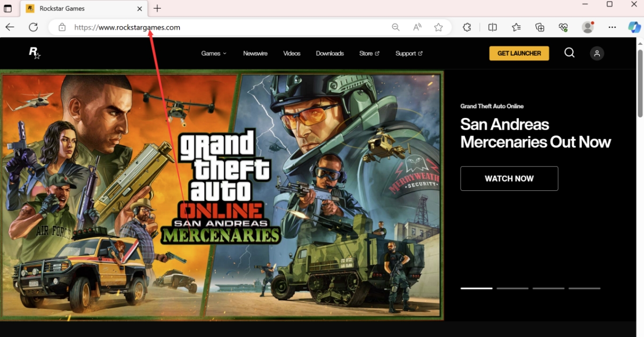644x337 pixels.
Task: Open the Newswire page
Action: click(x=255, y=53)
